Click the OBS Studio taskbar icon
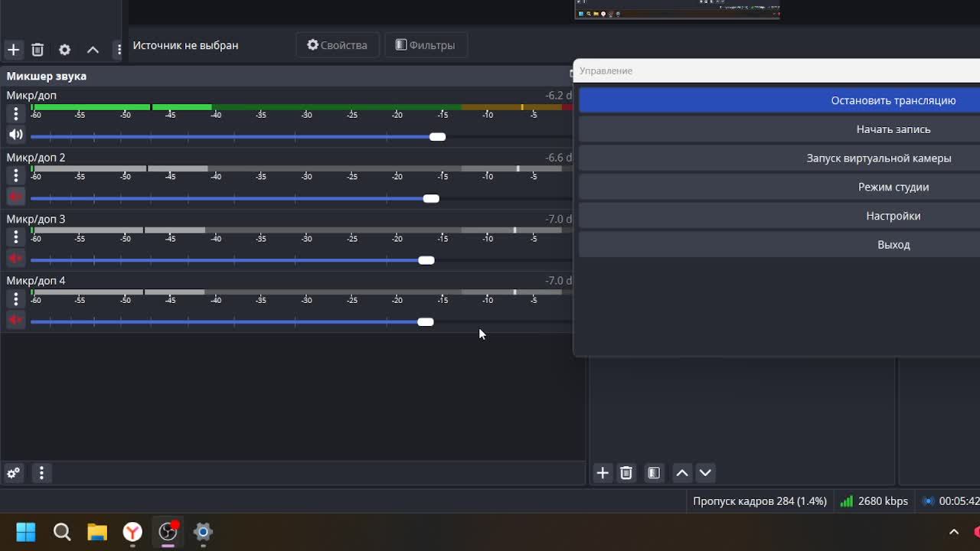Screen dimensions: 980x551 click(168, 532)
